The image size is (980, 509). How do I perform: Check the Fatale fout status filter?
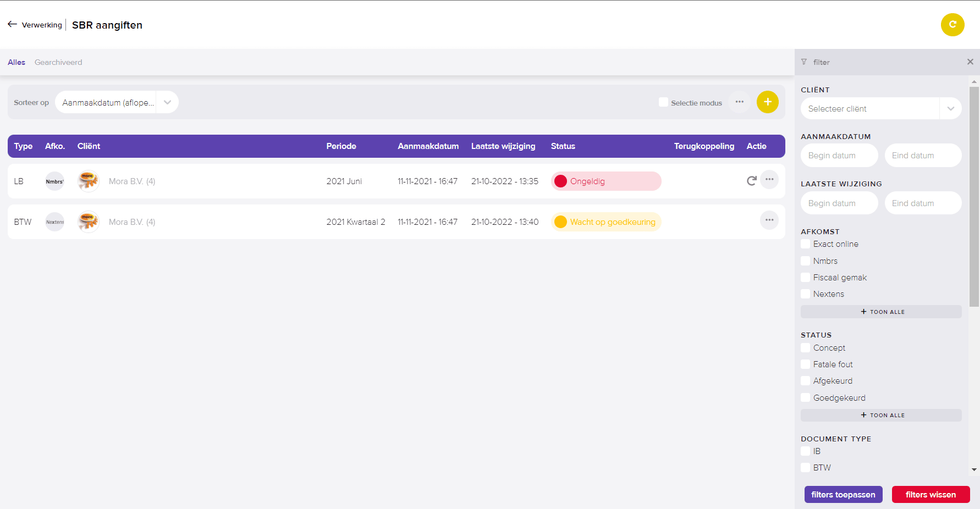click(x=806, y=364)
